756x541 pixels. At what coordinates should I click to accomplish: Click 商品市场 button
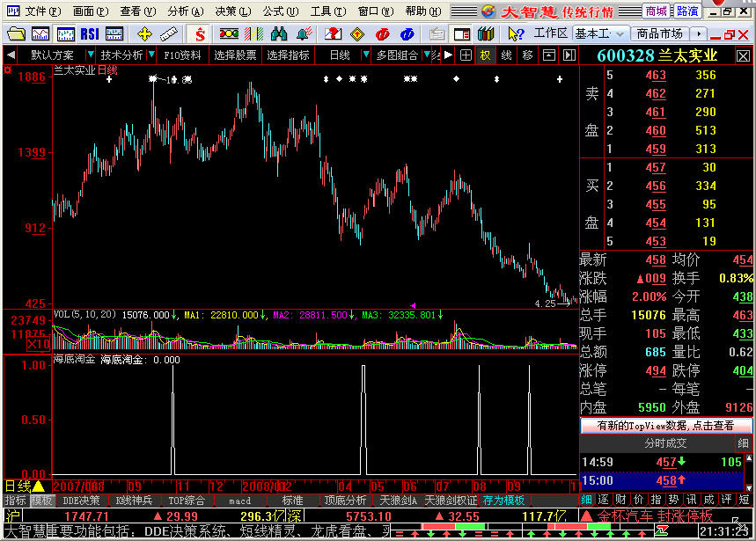659,33
